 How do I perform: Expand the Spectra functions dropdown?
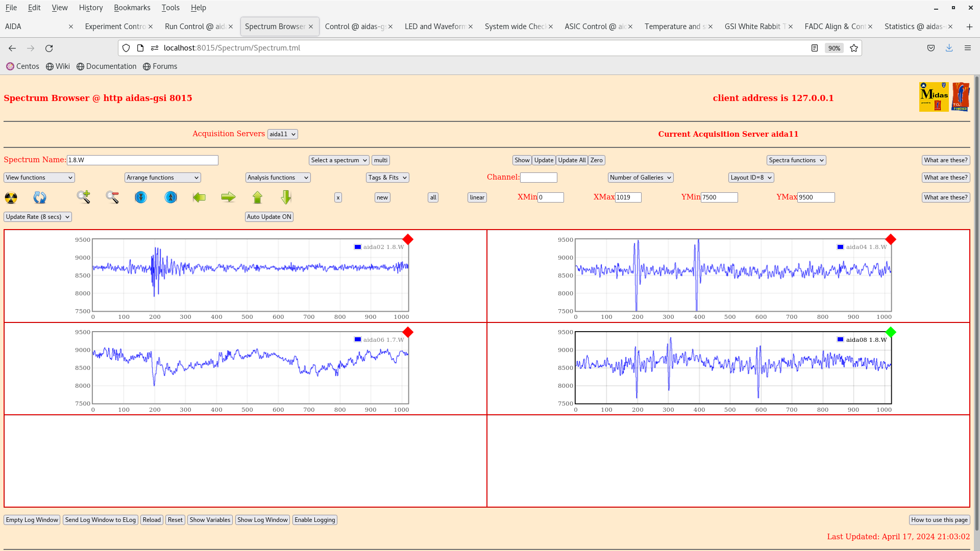pos(796,160)
